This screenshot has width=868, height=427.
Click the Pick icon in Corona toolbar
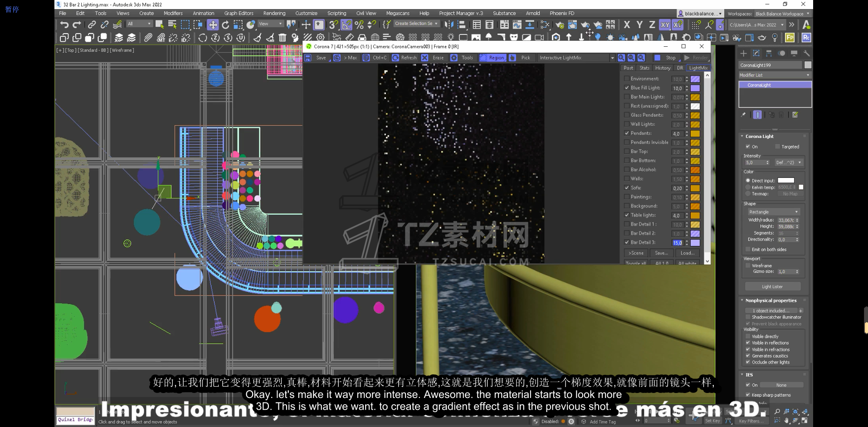click(x=513, y=58)
